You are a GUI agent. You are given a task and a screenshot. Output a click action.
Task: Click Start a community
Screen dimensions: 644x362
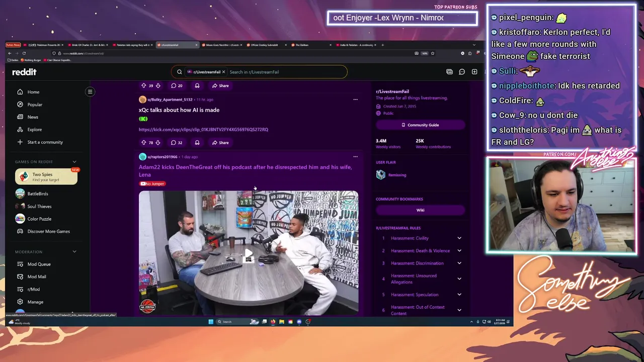coord(45,142)
